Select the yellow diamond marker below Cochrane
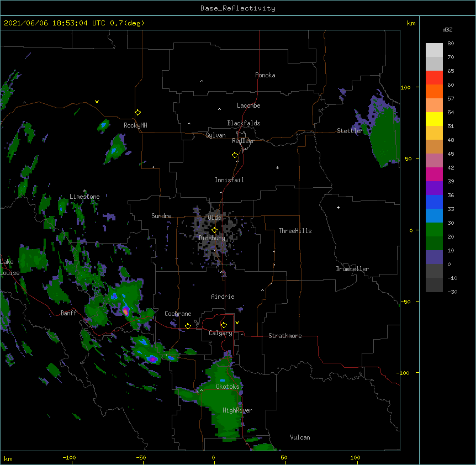The height and width of the screenshot is (465, 476). coord(188,326)
